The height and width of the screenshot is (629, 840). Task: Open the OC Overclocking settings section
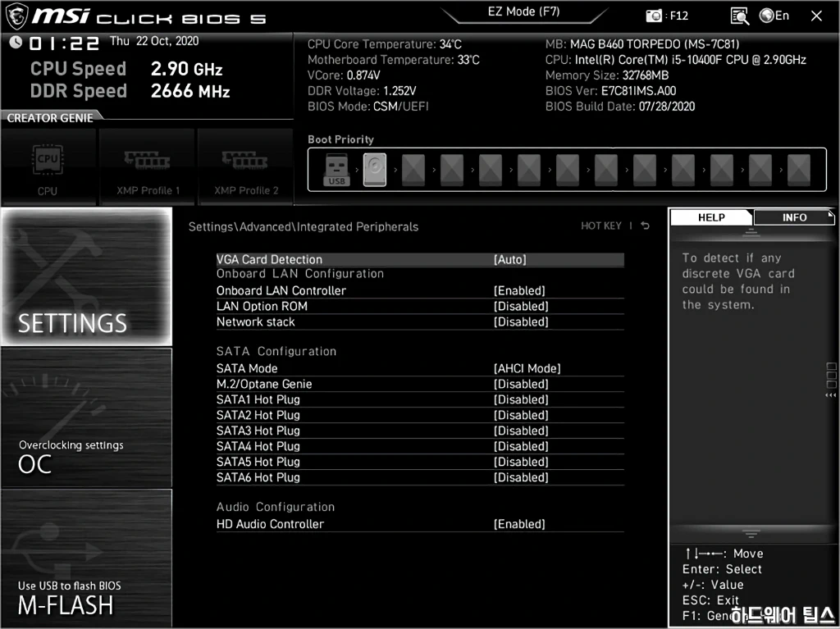click(x=86, y=418)
